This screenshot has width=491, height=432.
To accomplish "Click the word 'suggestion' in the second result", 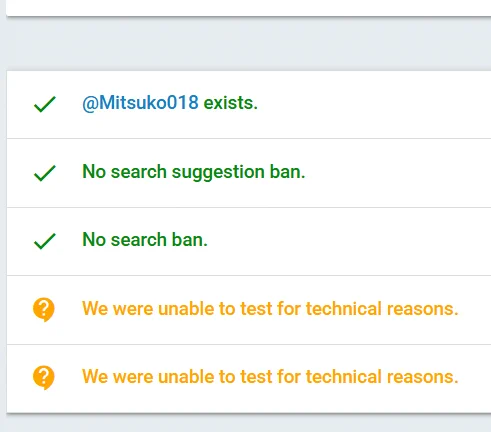I will [x=218, y=173].
